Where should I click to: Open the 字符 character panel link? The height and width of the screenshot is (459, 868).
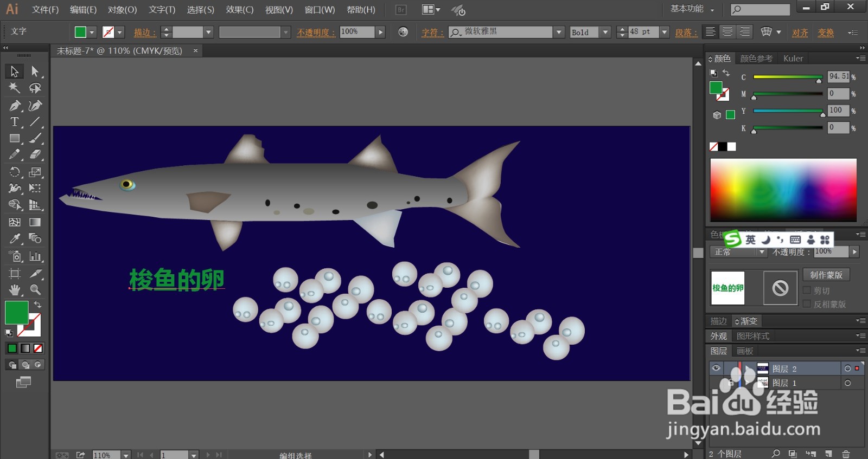pos(433,33)
